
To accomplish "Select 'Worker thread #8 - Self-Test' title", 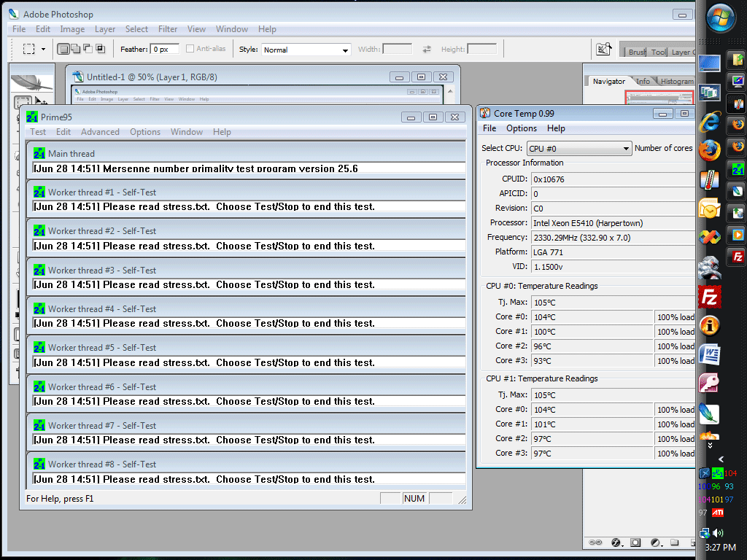I will 102,464.
